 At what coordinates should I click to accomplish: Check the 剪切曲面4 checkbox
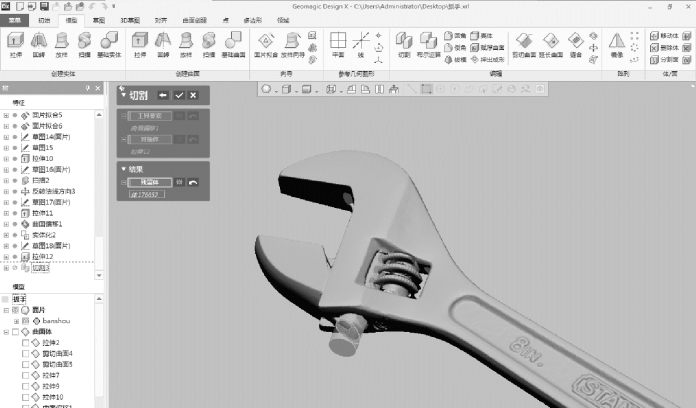coord(25,354)
